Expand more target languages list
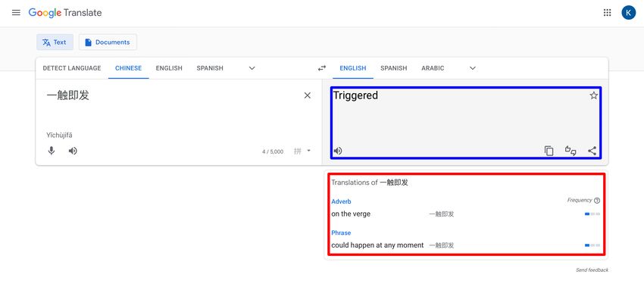The image size is (644, 284). click(x=473, y=68)
